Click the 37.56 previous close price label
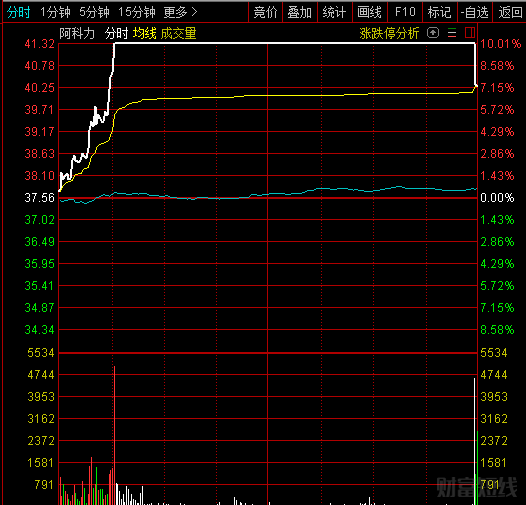 [x=40, y=198]
